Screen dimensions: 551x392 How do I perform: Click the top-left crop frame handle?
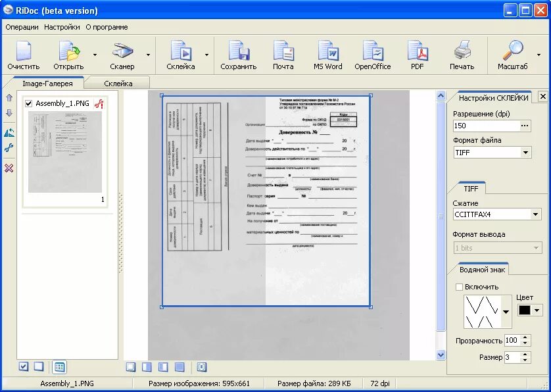tap(162, 95)
